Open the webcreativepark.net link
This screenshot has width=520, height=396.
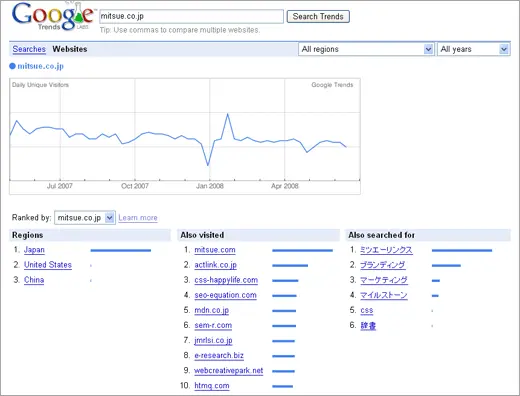tap(229, 370)
